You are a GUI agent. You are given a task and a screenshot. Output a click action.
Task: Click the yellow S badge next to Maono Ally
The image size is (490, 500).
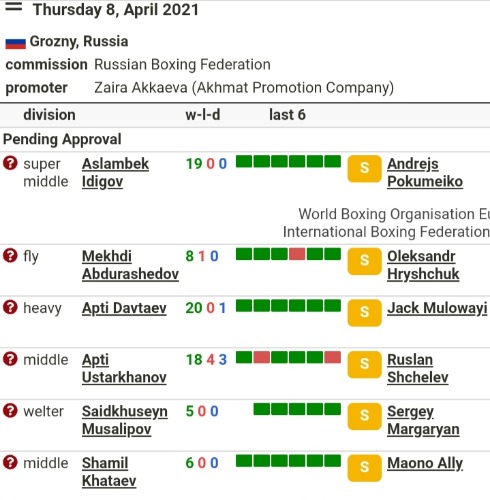[x=364, y=468]
